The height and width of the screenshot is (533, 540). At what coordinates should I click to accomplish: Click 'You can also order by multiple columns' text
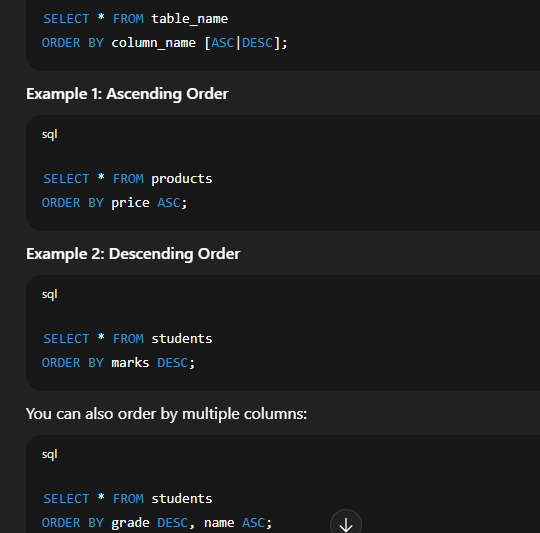[166, 414]
